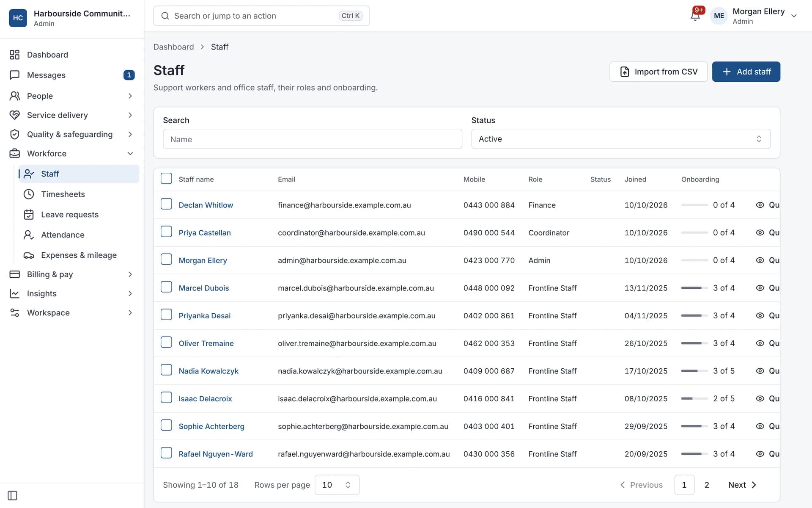The width and height of the screenshot is (812, 508).
Task: Collapse sidebar using panel icon
Action: point(13,496)
